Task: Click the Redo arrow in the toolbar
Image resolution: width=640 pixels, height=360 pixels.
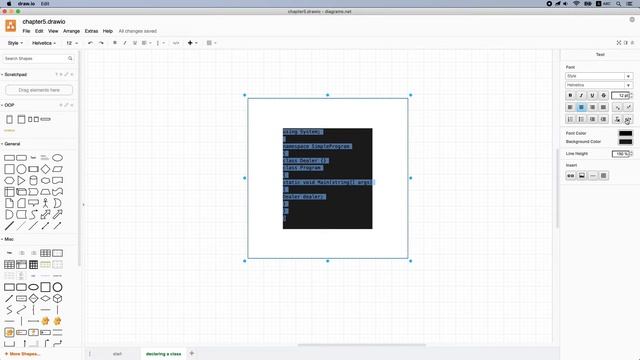Action: [101, 43]
